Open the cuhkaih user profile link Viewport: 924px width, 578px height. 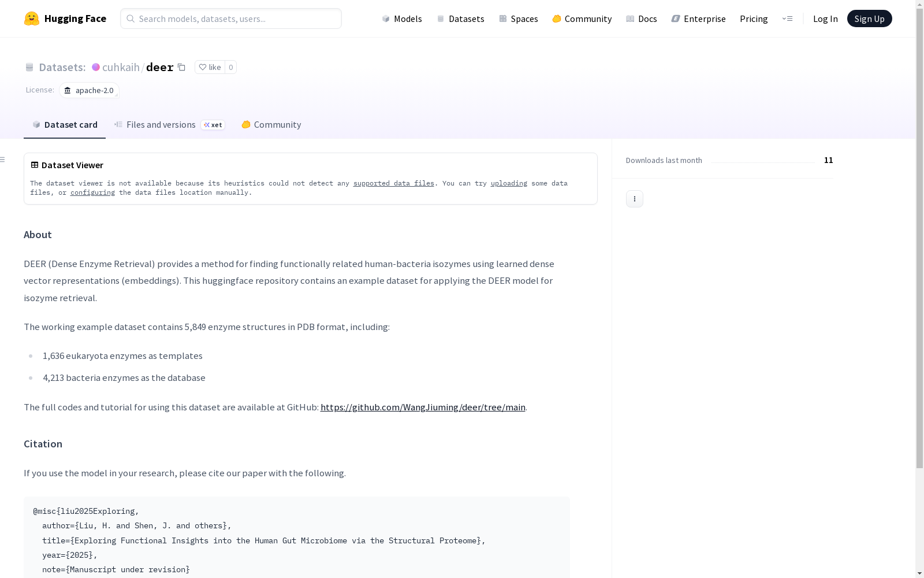click(x=121, y=67)
